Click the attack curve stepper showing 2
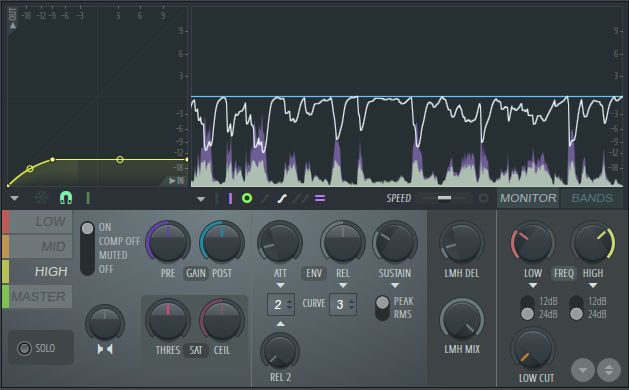 (282, 305)
